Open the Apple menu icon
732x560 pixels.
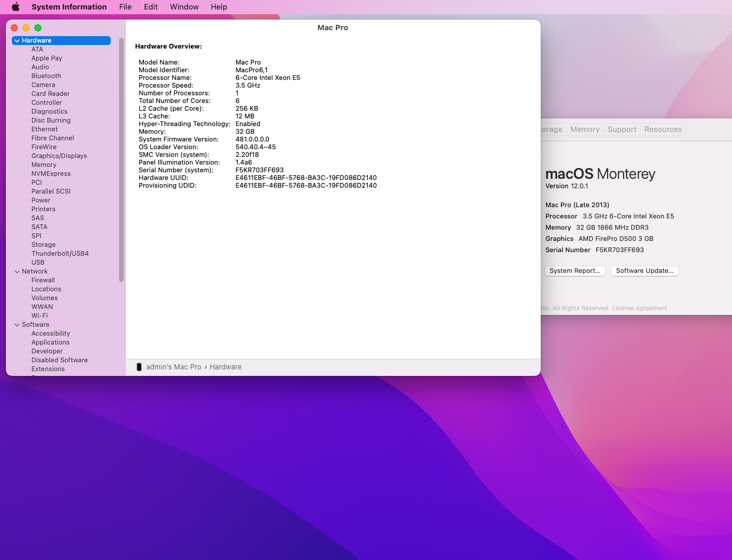[15, 7]
